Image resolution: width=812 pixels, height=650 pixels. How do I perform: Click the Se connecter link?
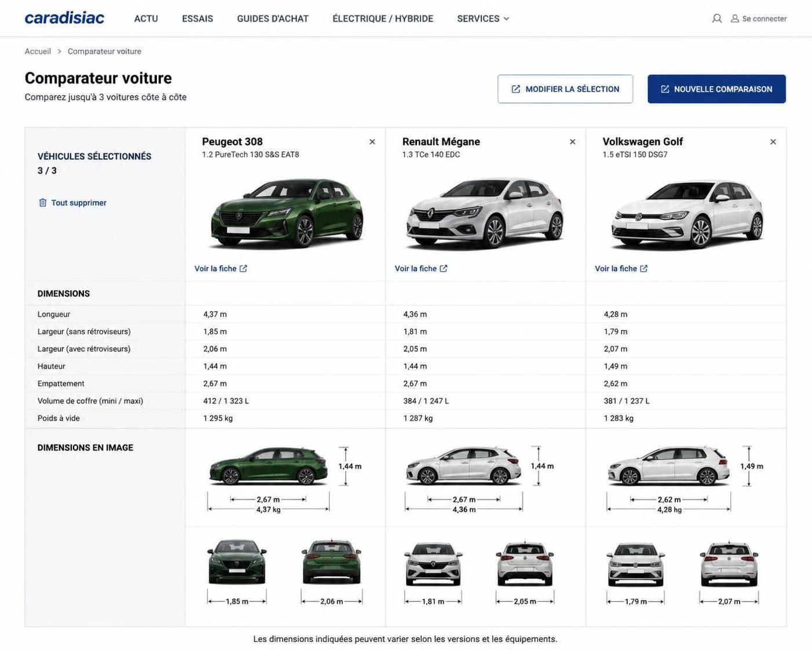pos(765,19)
